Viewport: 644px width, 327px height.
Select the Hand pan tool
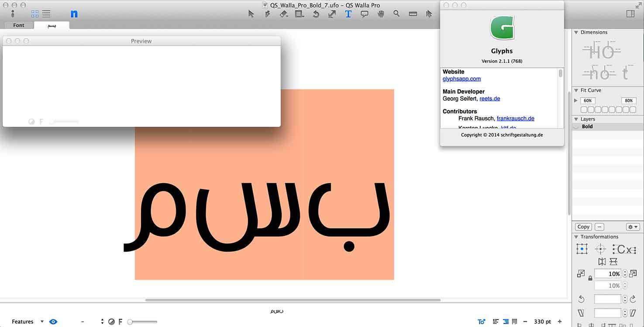point(381,14)
